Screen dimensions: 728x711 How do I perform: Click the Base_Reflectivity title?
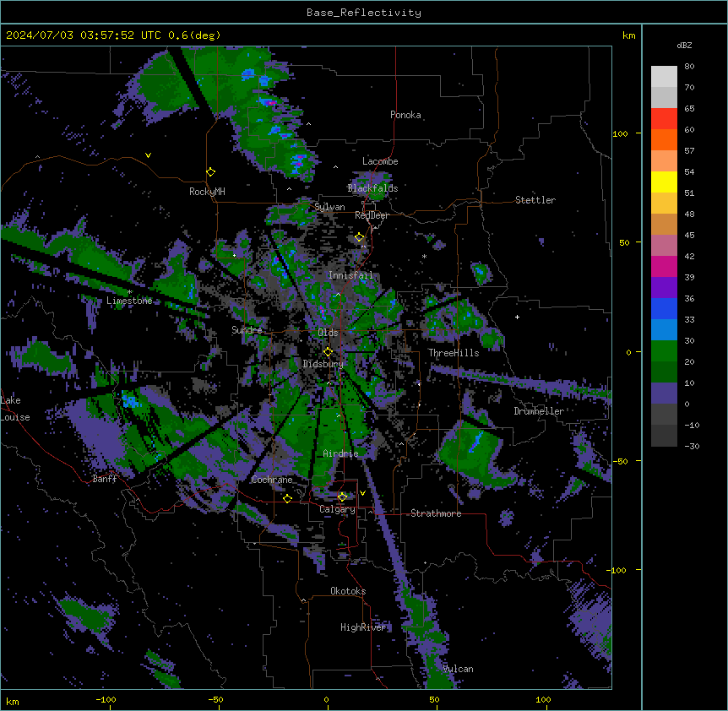(x=364, y=13)
